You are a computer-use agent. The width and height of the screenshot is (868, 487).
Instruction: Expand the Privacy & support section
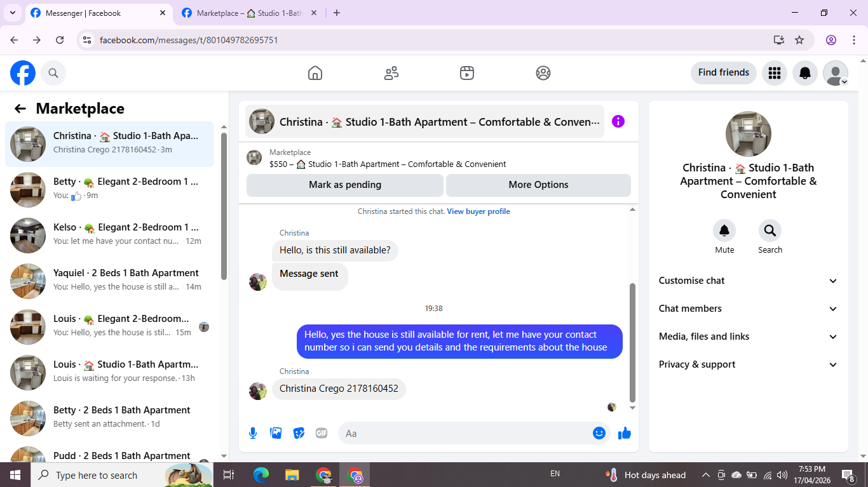748,364
